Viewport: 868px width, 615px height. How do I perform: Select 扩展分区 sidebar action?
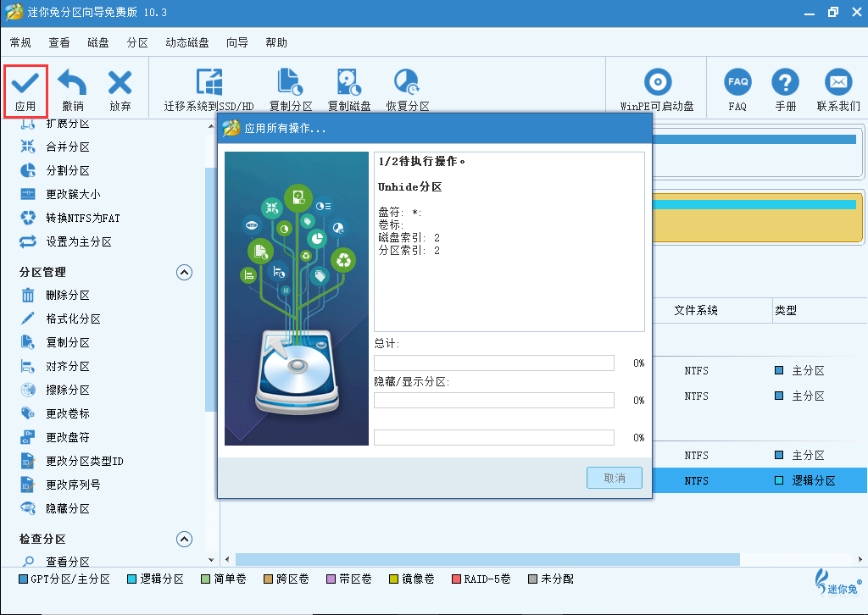[x=55, y=124]
